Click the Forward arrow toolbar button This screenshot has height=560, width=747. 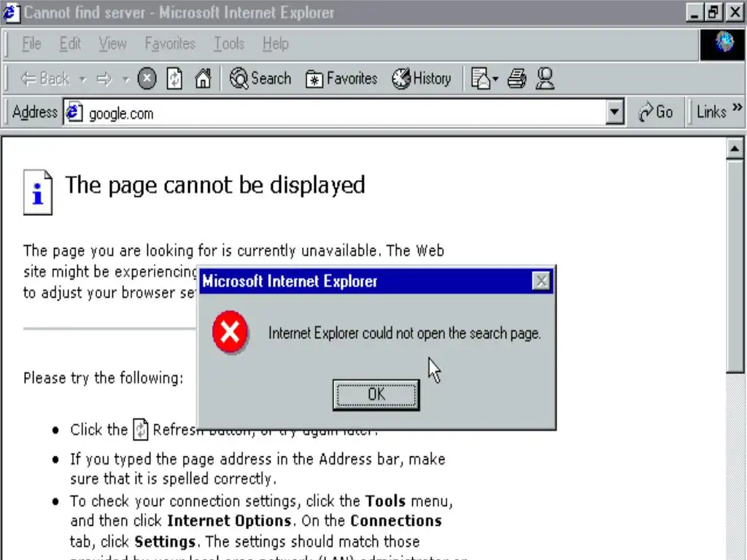[x=104, y=79]
